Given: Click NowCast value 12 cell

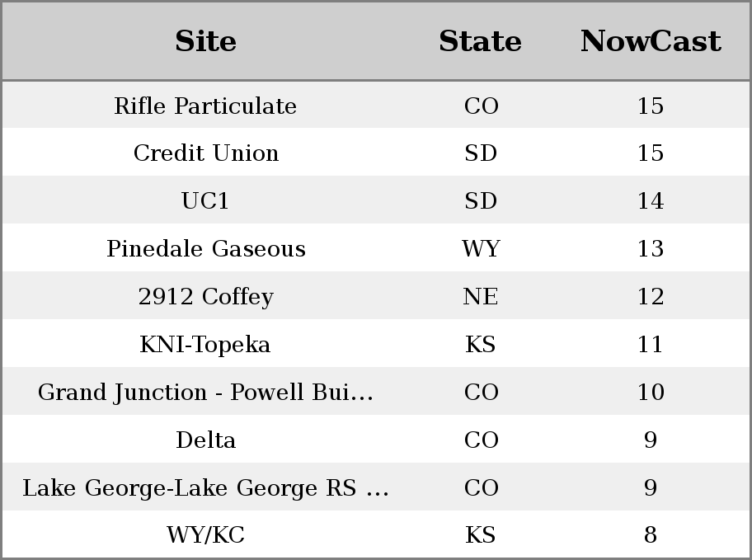Looking at the screenshot, I should [651, 296].
